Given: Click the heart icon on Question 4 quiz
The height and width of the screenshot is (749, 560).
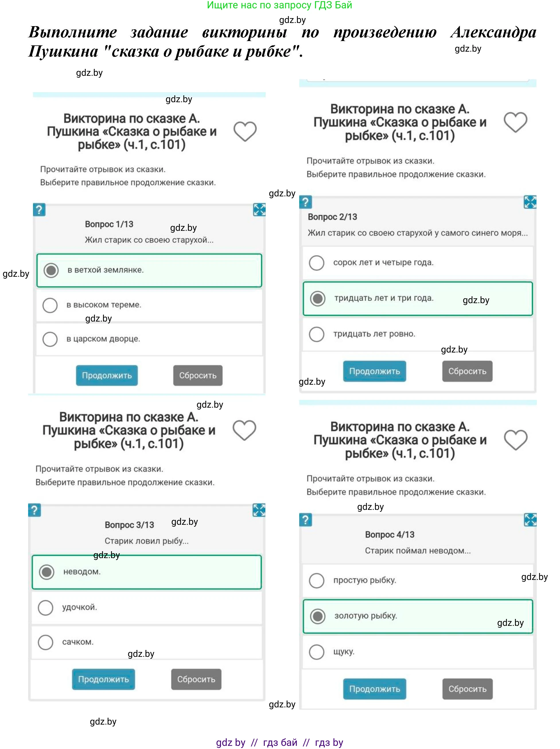Looking at the screenshot, I should tap(515, 440).
